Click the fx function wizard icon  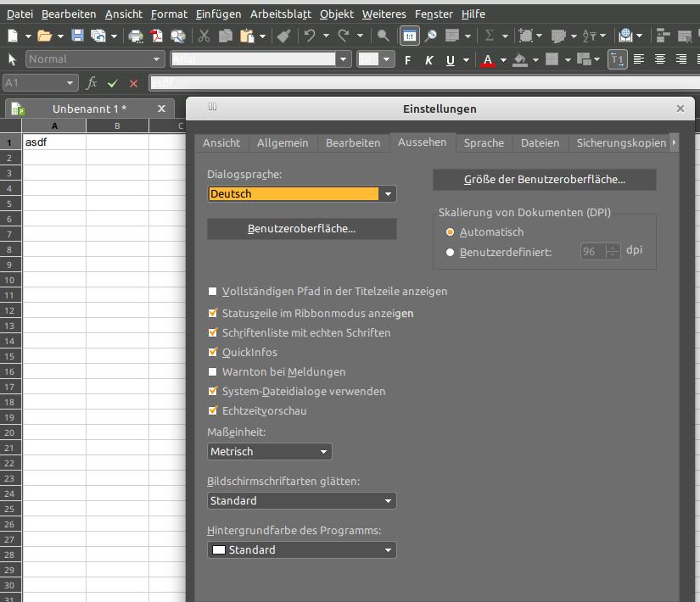pos(92,83)
